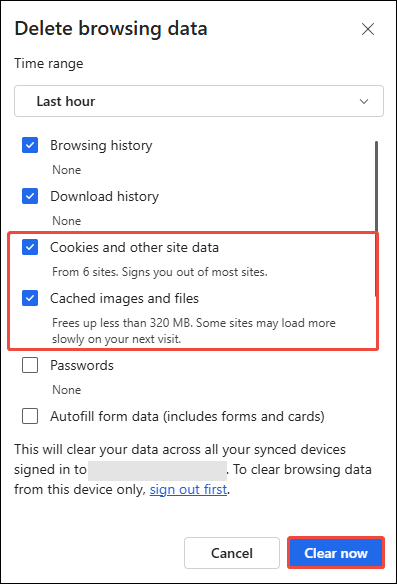This screenshot has height=584, width=397.
Task: Click the Cancel button
Action: [x=232, y=553]
